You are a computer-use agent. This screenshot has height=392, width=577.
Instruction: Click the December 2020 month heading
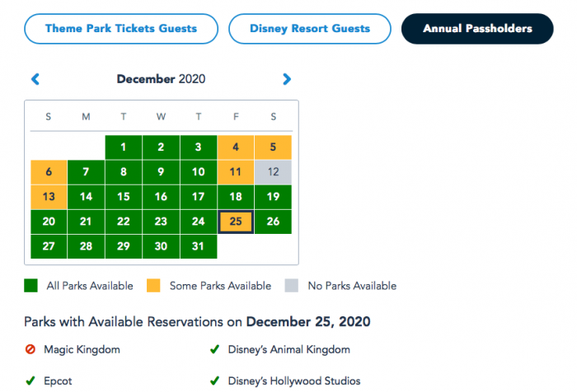(x=161, y=79)
